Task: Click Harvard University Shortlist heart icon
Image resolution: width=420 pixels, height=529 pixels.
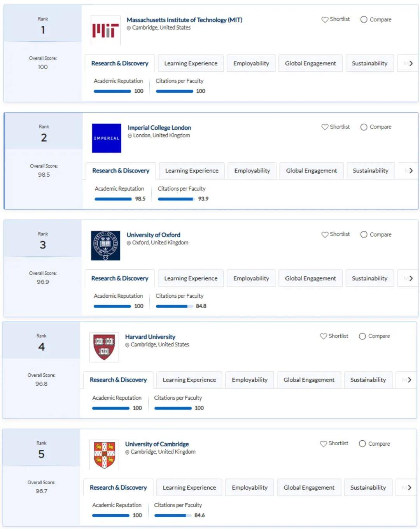Action: coord(323,336)
